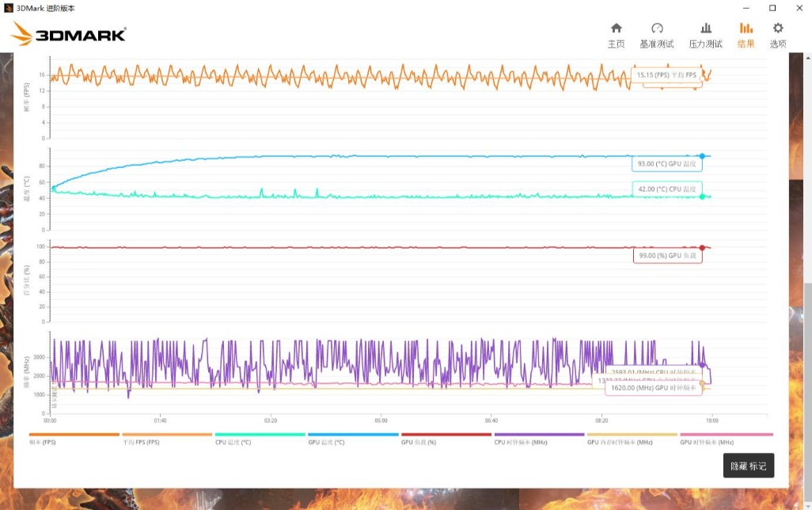Viewport: 812px width, 510px height.
Task: Go to the 主页 home page
Action: (616, 36)
